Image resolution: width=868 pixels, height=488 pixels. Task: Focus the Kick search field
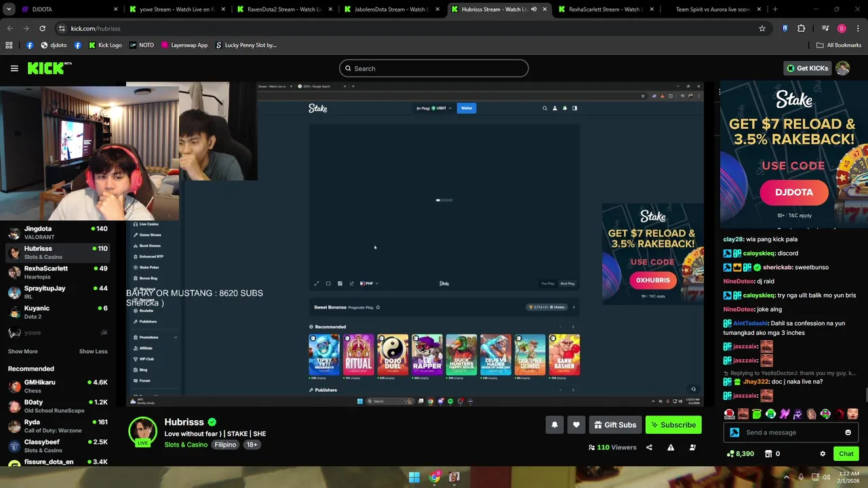point(434,68)
